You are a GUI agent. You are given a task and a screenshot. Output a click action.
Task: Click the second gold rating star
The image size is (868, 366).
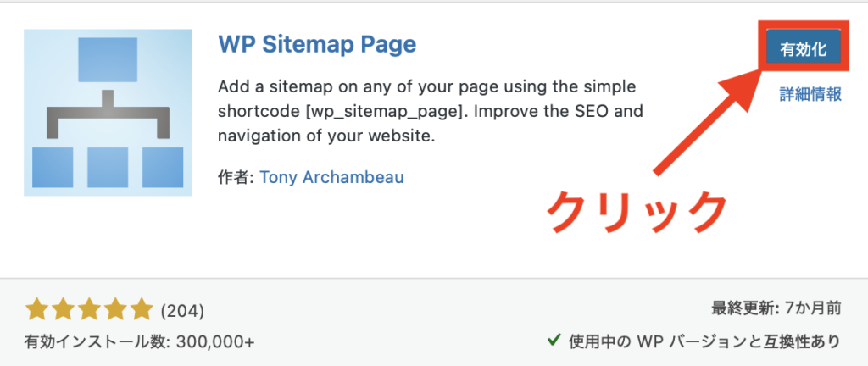point(63,309)
